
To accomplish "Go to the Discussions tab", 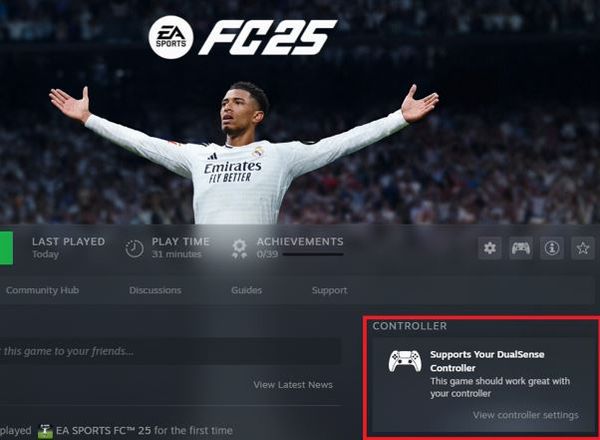I will [155, 290].
